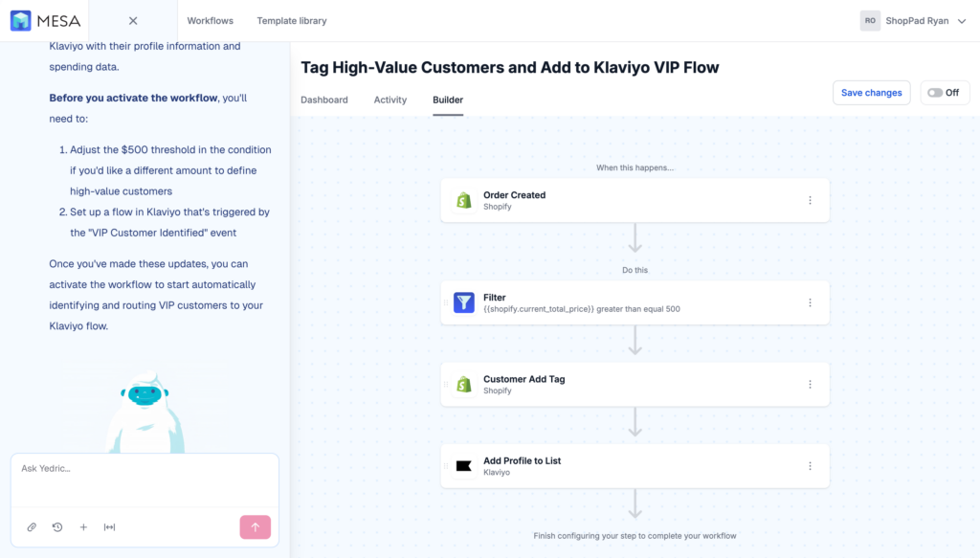The image size is (980, 558).
Task: Open three-dot menu on Customer Add Tag
Action: click(x=810, y=385)
